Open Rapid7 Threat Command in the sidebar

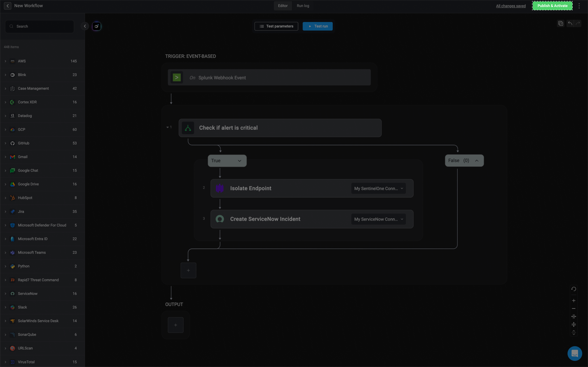coord(42,280)
